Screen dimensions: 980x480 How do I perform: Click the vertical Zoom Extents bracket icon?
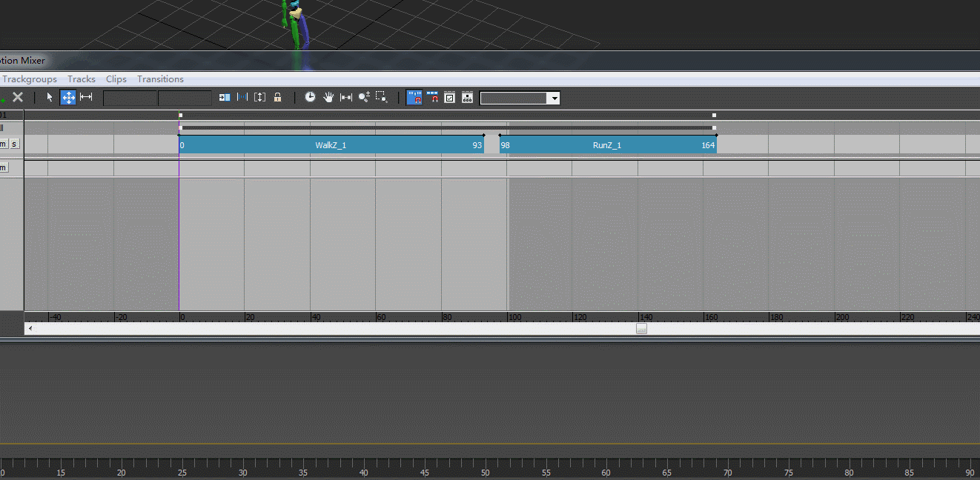click(260, 97)
